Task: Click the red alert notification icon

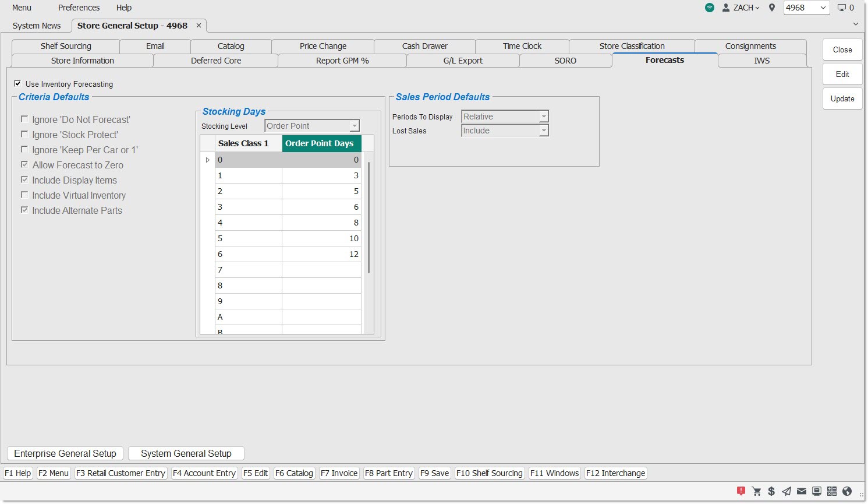Action: pos(741,491)
